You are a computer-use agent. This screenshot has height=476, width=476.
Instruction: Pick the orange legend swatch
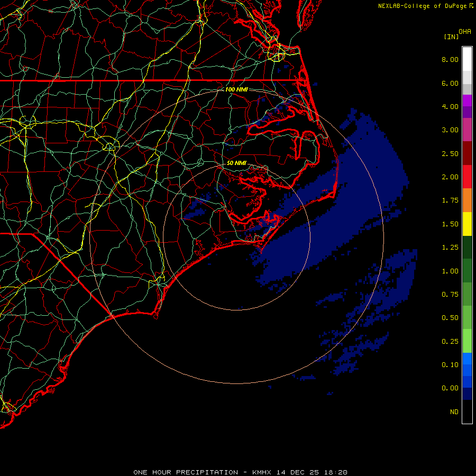(467, 200)
